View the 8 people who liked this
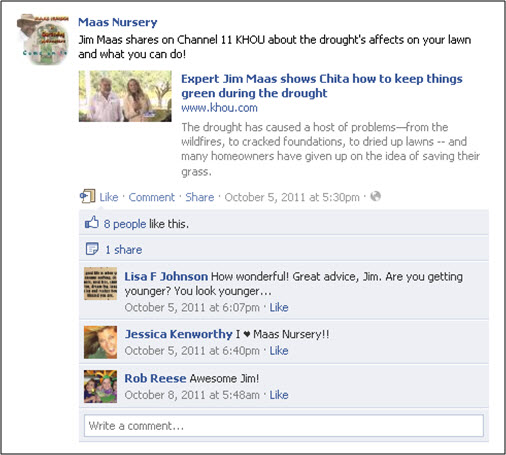 125,224
